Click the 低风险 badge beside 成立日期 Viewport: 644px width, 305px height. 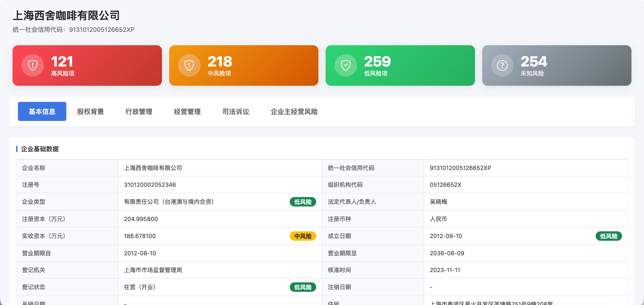[609, 236]
